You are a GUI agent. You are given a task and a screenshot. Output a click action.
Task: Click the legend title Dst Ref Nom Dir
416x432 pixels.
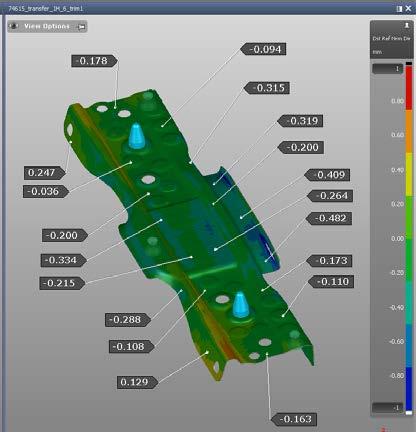click(391, 39)
